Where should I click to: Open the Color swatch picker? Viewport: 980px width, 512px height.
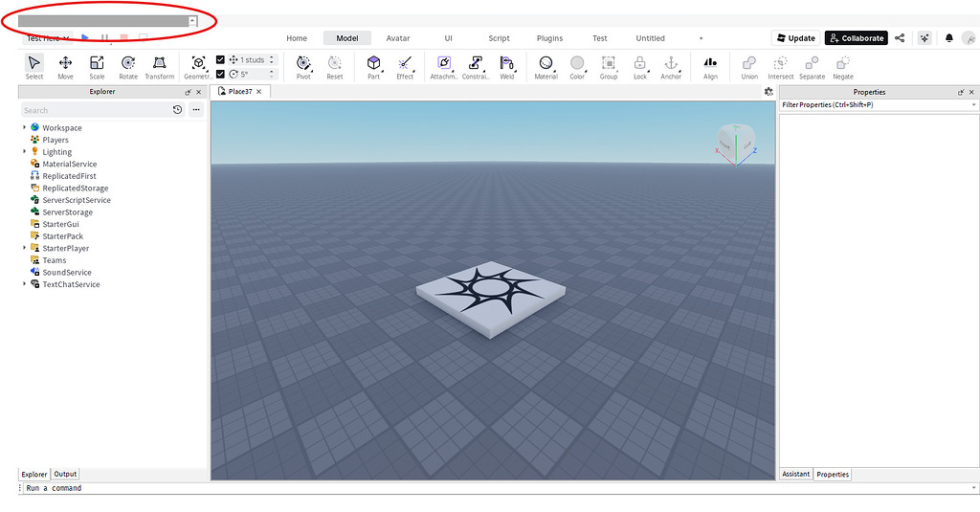[x=577, y=64]
